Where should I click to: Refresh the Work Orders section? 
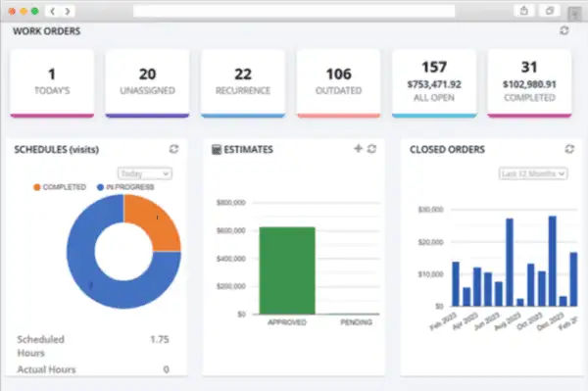click(x=564, y=30)
